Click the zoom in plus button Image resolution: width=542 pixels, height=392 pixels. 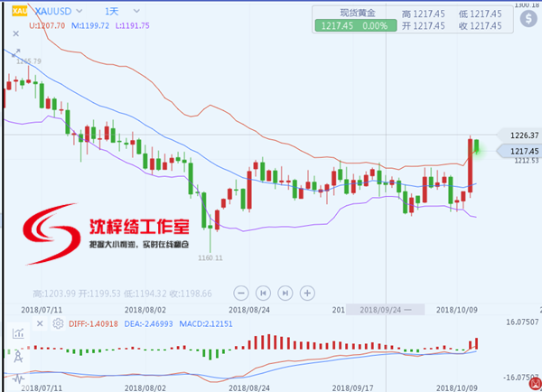click(308, 293)
